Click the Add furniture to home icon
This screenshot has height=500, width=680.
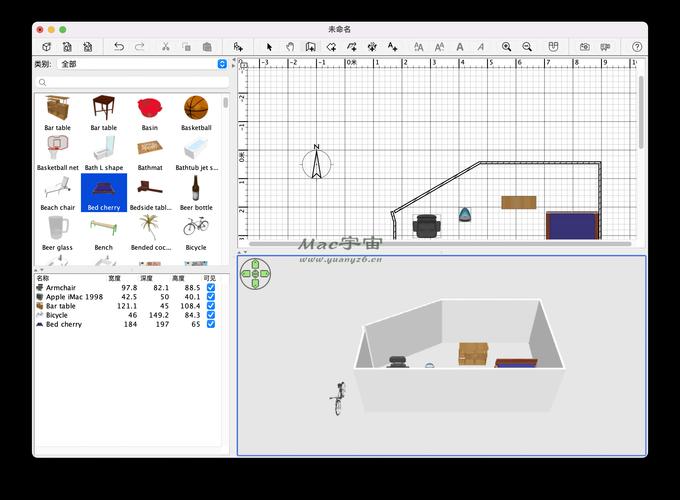(x=238, y=47)
